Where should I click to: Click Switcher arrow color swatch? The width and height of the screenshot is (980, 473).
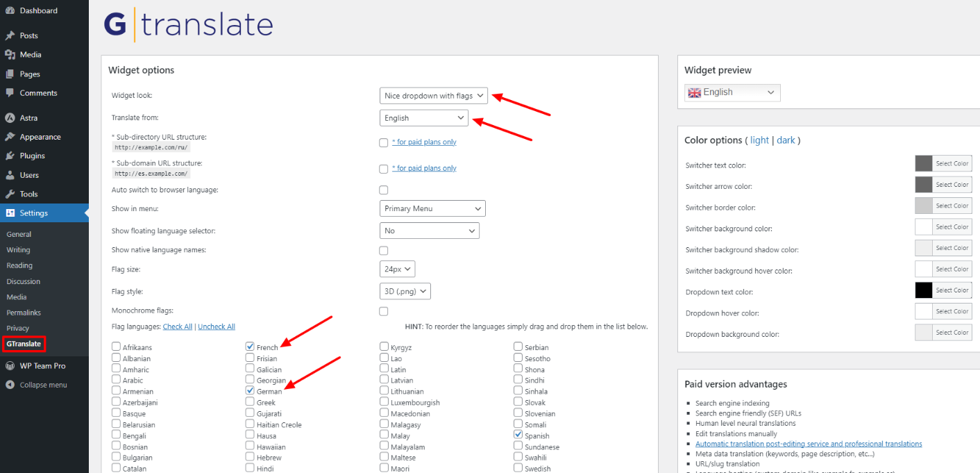tap(924, 185)
